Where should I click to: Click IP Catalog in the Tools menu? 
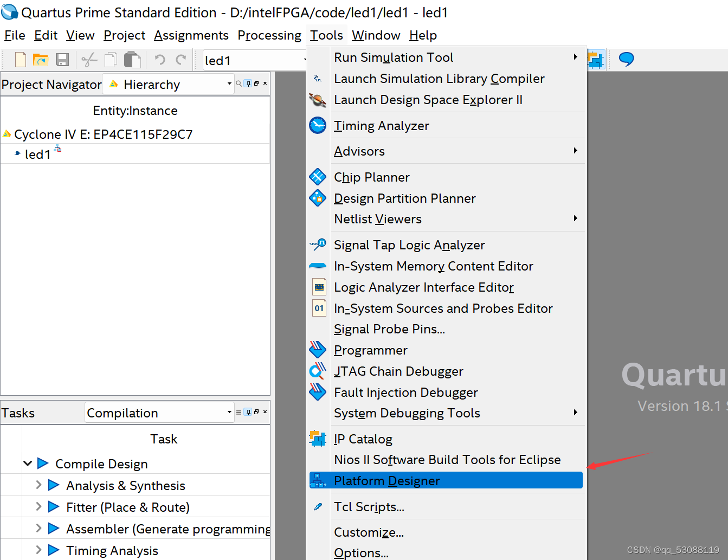(446, 439)
